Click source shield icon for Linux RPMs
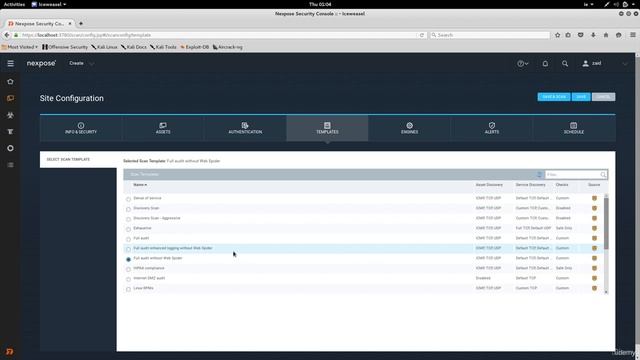Image resolution: width=640 pixels, height=360 pixels. click(594, 288)
